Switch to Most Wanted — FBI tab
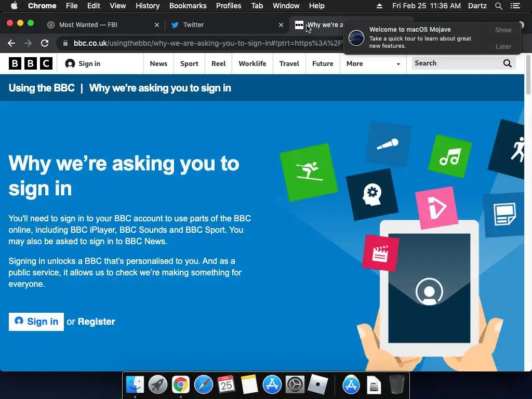Screen dimensions: 532x399 point(102,25)
